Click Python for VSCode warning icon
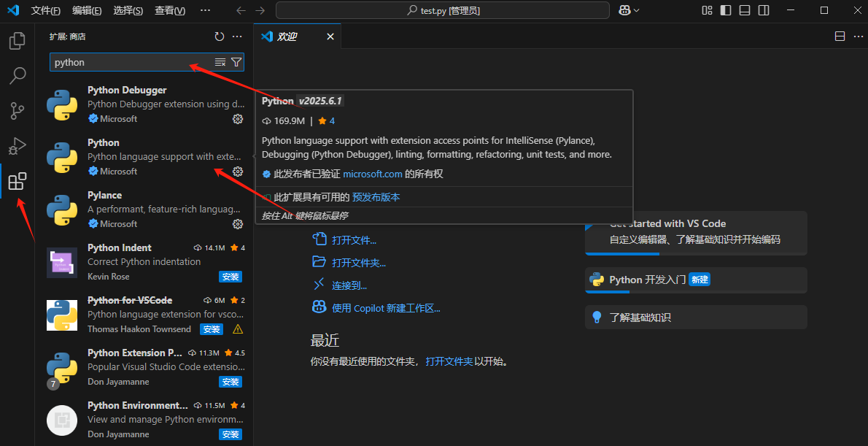Screen dimensions: 868x446 [x=238, y=329]
